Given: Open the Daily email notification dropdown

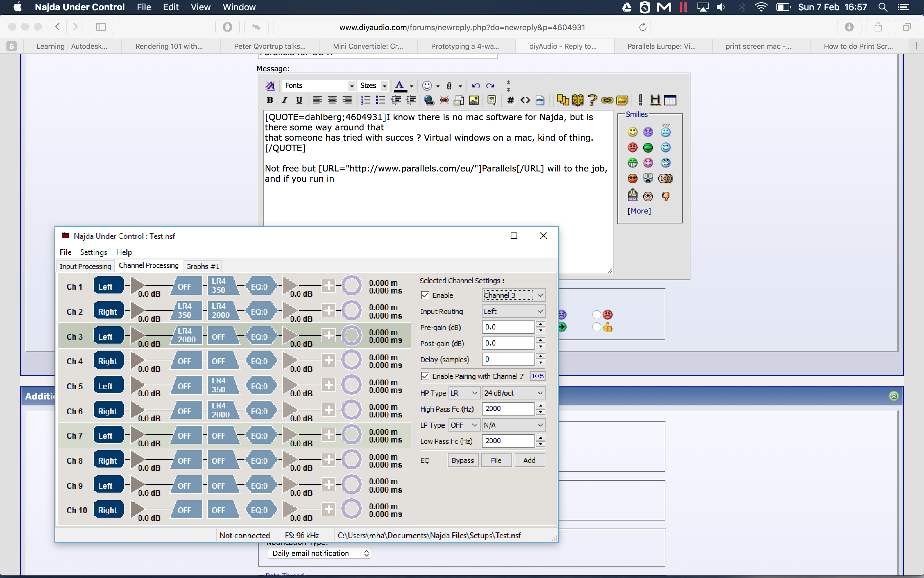Looking at the screenshot, I should tap(320, 553).
